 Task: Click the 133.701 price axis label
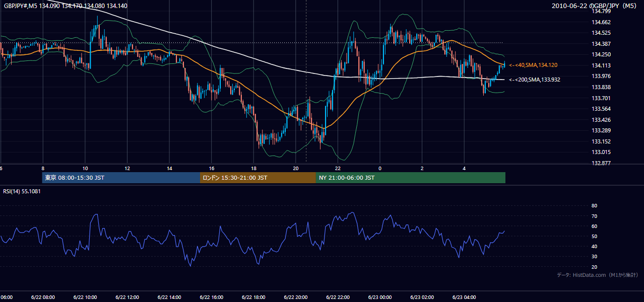pos(600,98)
